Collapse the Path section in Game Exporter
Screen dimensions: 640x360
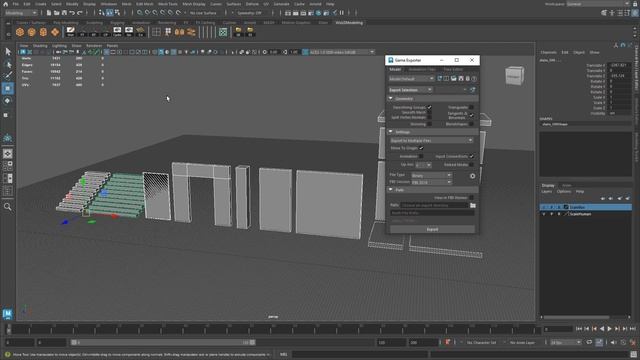click(391, 190)
